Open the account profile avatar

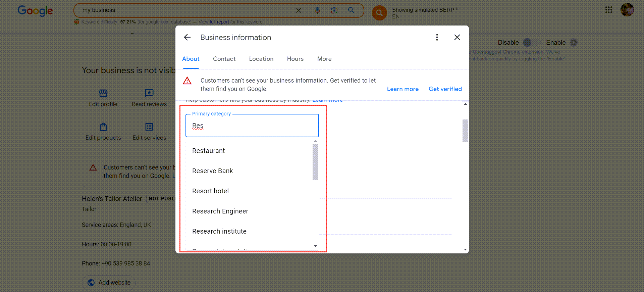(627, 10)
